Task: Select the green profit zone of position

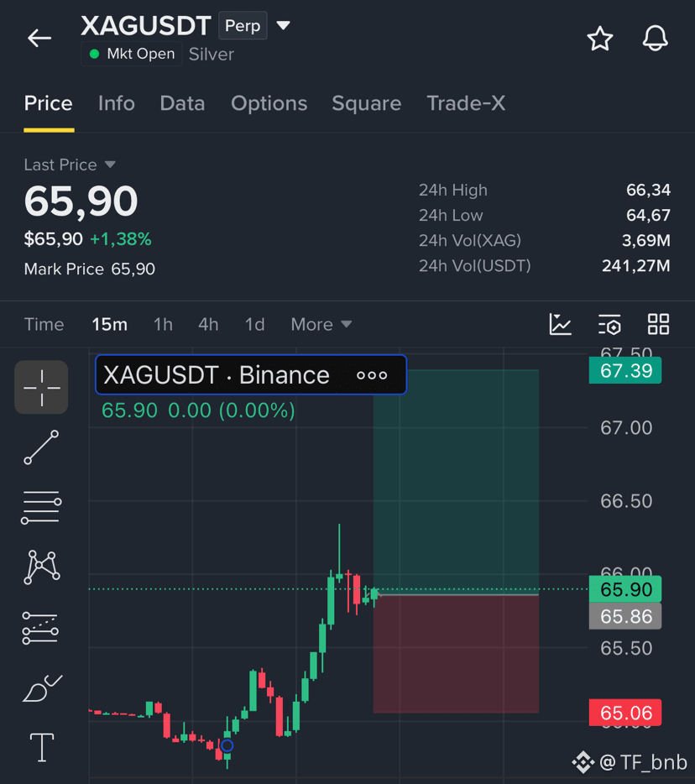Action: point(456,481)
